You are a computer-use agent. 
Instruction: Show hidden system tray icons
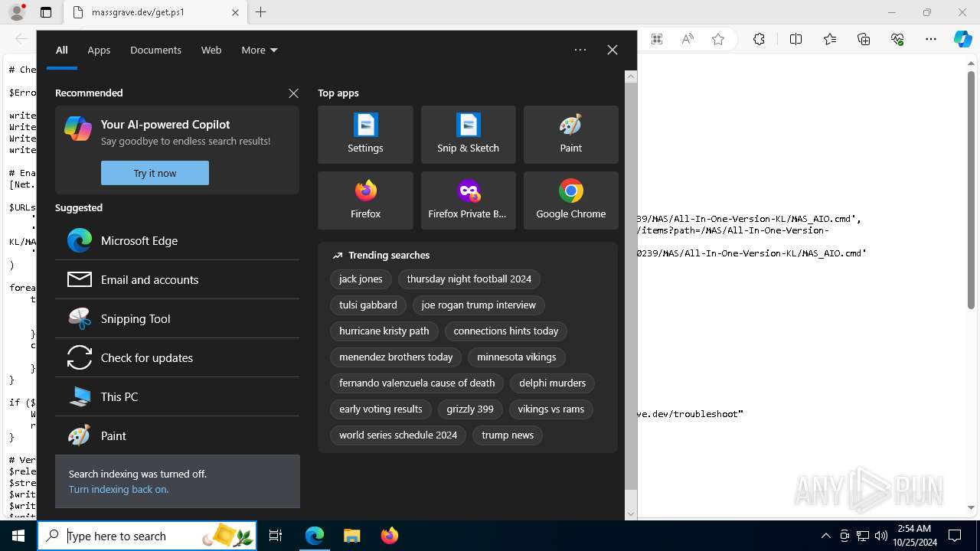(825, 536)
